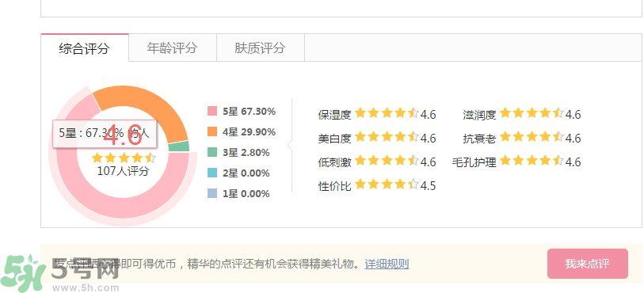Click the 4星 29.90% legend label

click(x=249, y=132)
